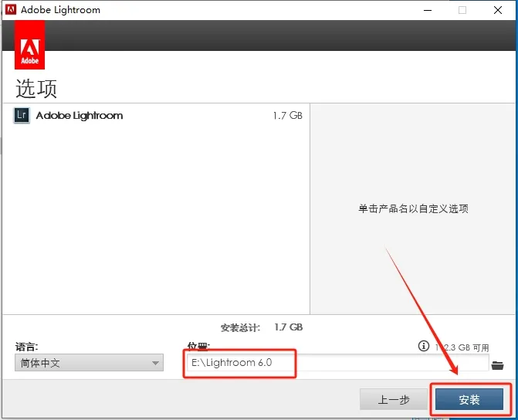Click the 选项 heading

click(x=36, y=89)
